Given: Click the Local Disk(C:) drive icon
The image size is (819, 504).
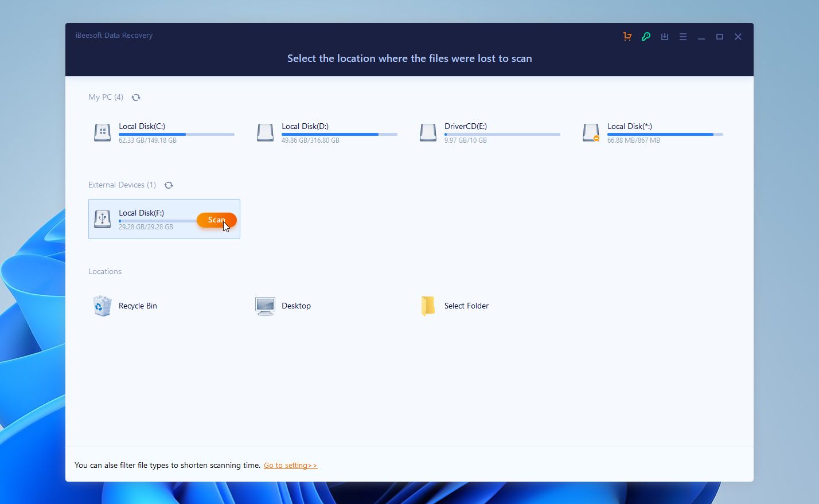Looking at the screenshot, I should (x=102, y=132).
